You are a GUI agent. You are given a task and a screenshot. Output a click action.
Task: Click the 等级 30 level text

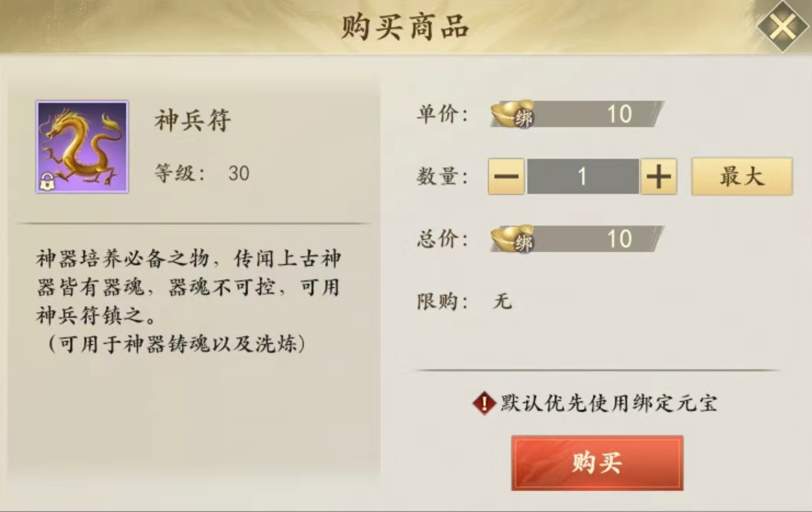point(202,173)
